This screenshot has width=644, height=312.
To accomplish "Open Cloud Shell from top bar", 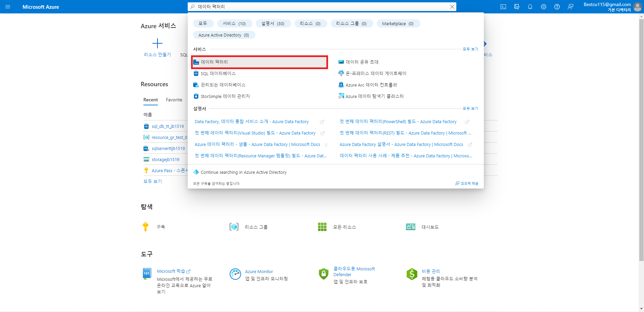I will pos(503,7).
